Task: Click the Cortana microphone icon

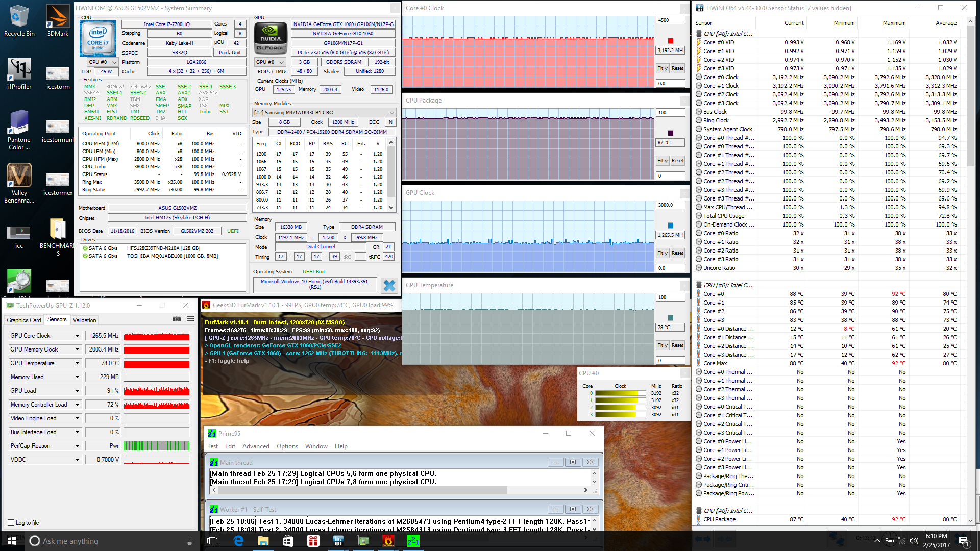Action: click(x=189, y=541)
